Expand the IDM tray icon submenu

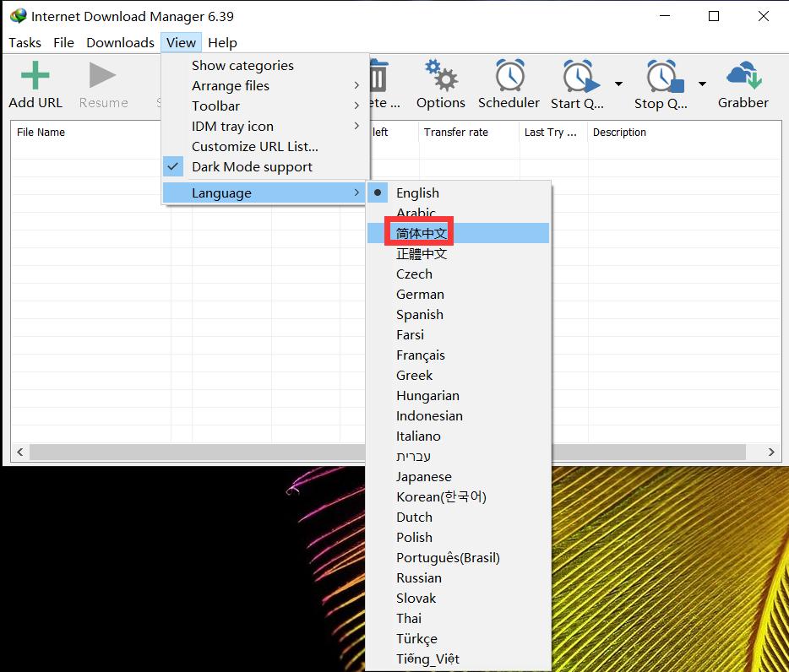click(x=265, y=126)
